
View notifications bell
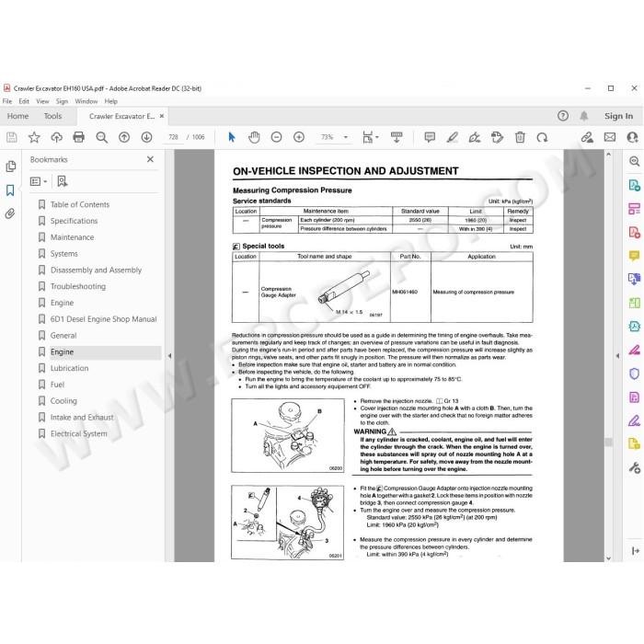[x=583, y=116]
